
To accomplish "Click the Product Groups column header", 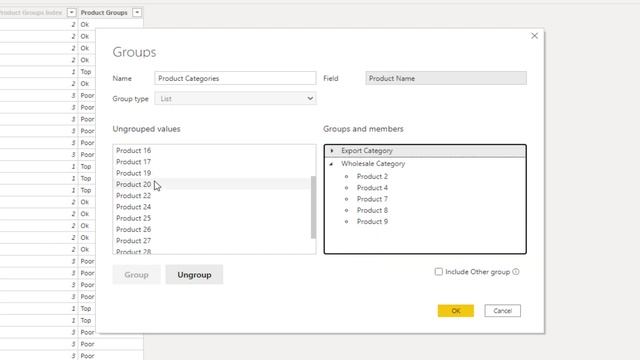I will (x=104, y=13).
